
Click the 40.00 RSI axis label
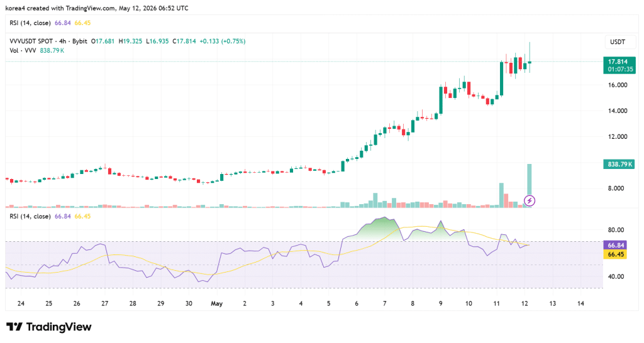point(616,276)
